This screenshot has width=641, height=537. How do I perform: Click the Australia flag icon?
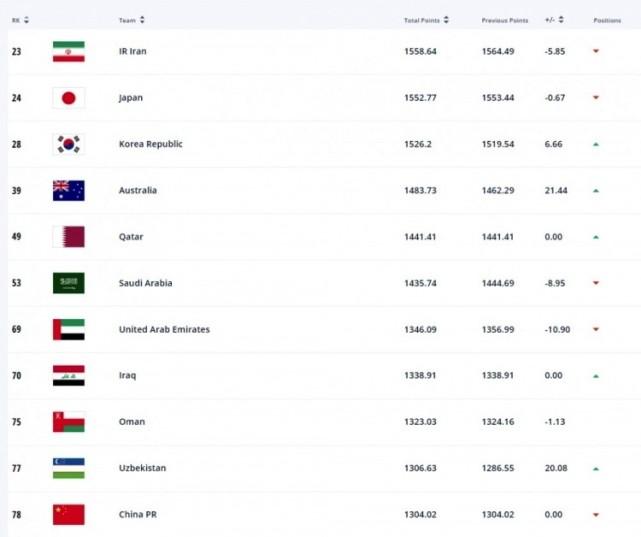pyautogui.click(x=68, y=190)
